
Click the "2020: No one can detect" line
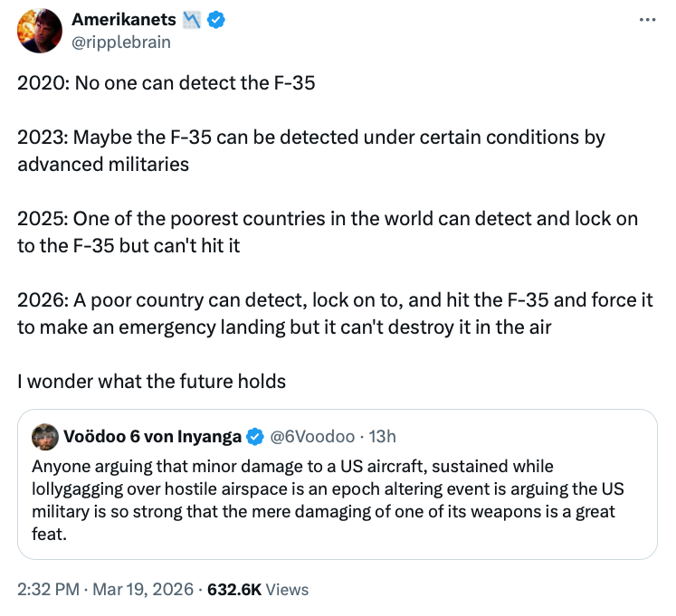point(166,86)
